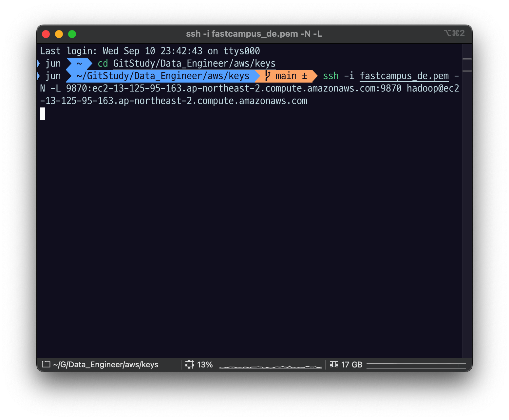Screen dimensions: 509x420
Task: Click the white terminal cursor block
Action: point(43,114)
